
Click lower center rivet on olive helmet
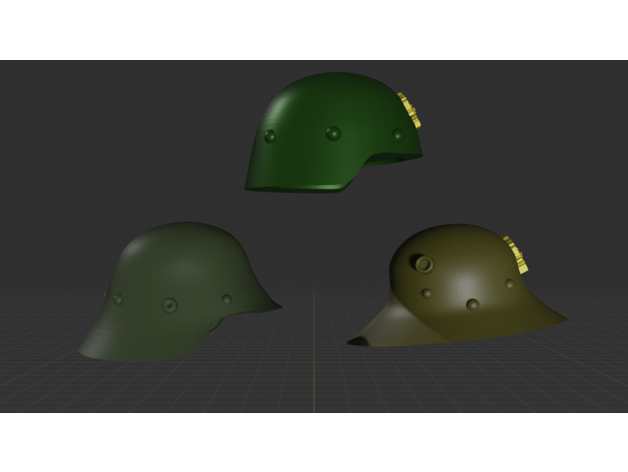point(472,304)
